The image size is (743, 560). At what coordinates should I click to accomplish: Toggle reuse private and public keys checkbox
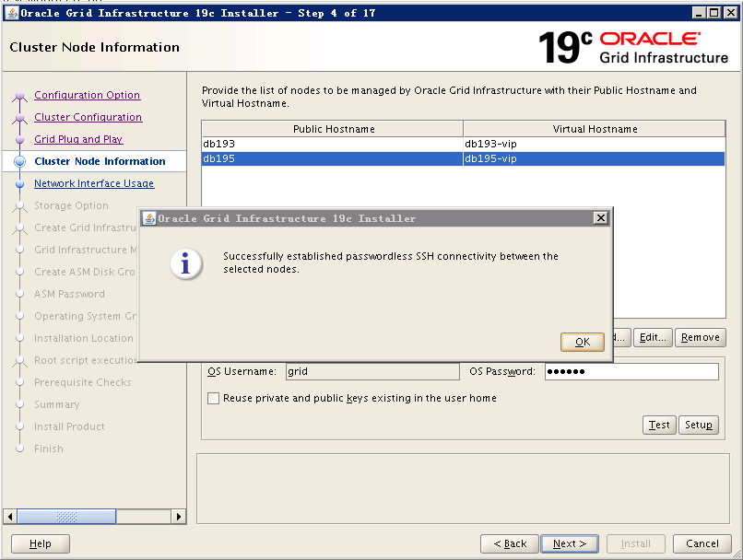tap(213, 398)
